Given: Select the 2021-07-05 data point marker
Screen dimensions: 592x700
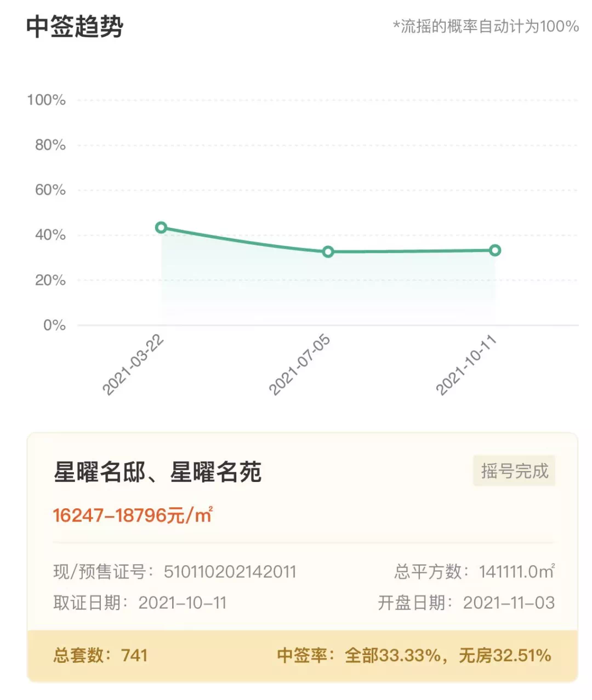Looking at the screenshot, I should (328, 252).
